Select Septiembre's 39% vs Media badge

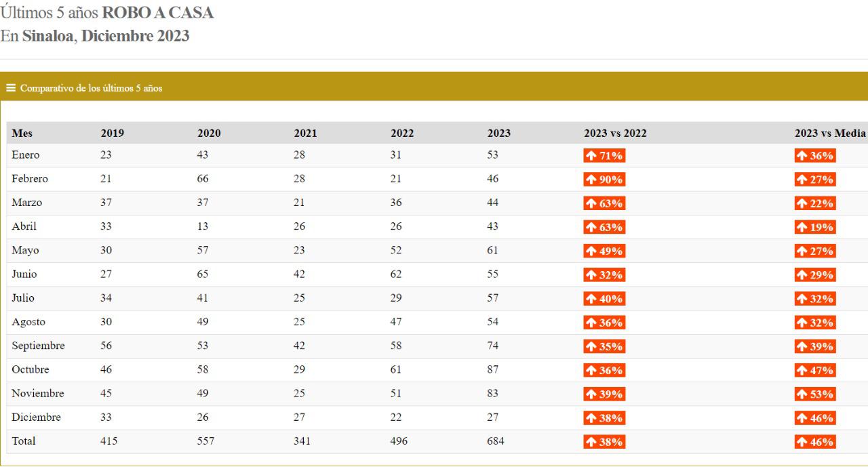pos(815,347)
